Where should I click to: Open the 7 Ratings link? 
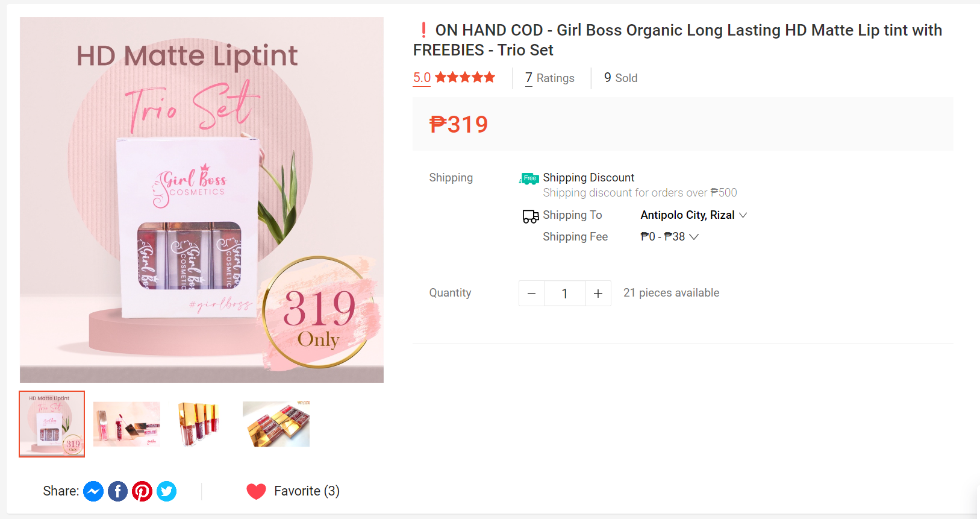pos(549,78)
